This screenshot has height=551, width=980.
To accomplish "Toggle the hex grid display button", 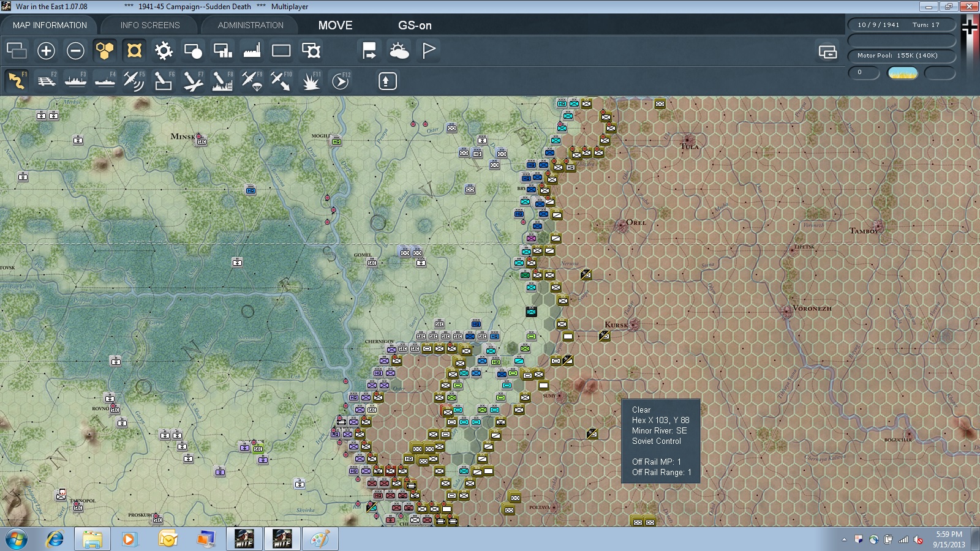I will pyautogui.click(x=105, y=51).
